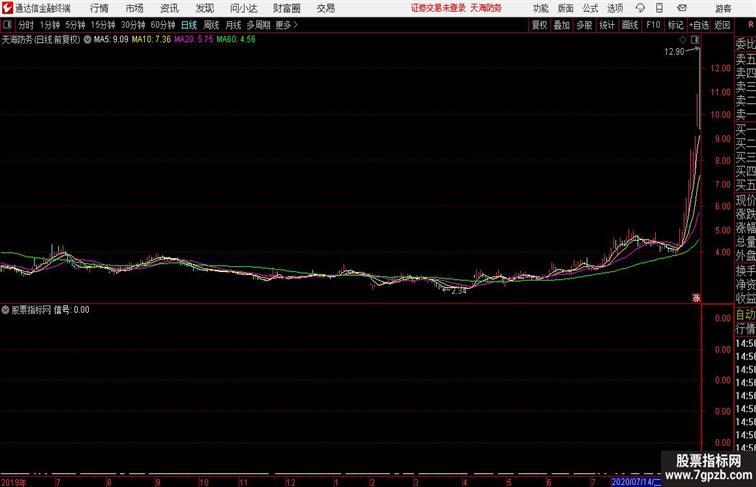Select the 周线 weekly tab
The image size is (756, 487).
point(211,25)
